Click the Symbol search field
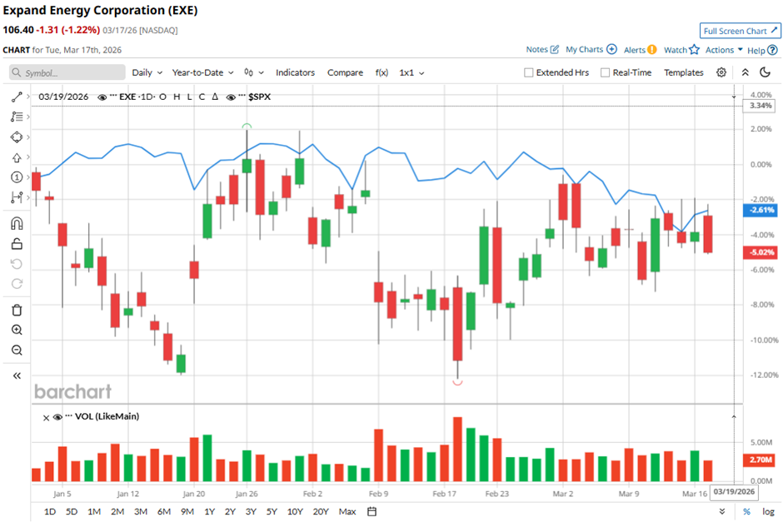 [x=67, y=73]
